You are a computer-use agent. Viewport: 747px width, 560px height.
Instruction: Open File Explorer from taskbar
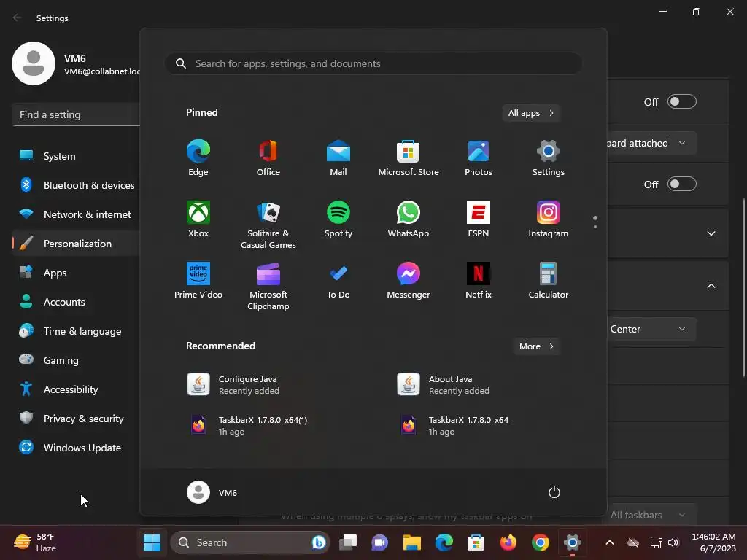coord(411,542)
